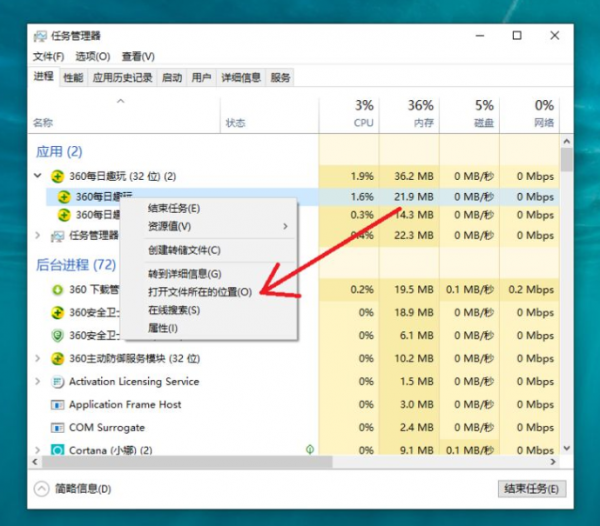600x526 pixels.
Task: Expand the Cortana (小娜) (2) entry
Action: 38,450
